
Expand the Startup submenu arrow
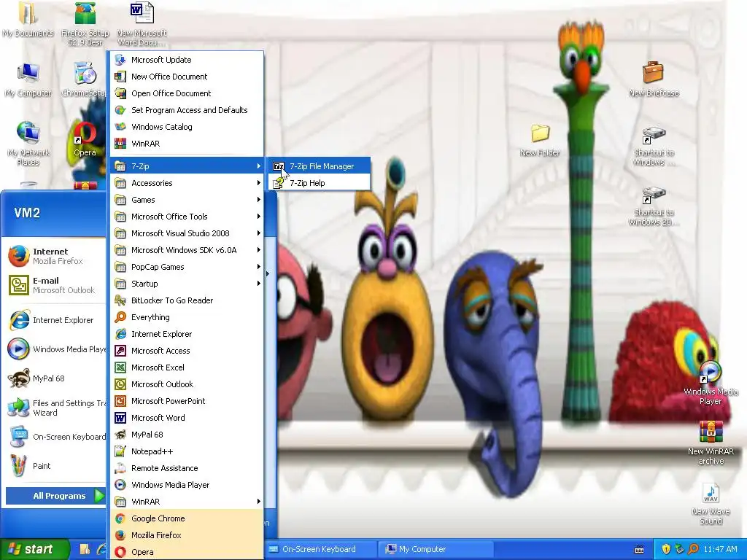pyautogui.click(x=259, y=284)
